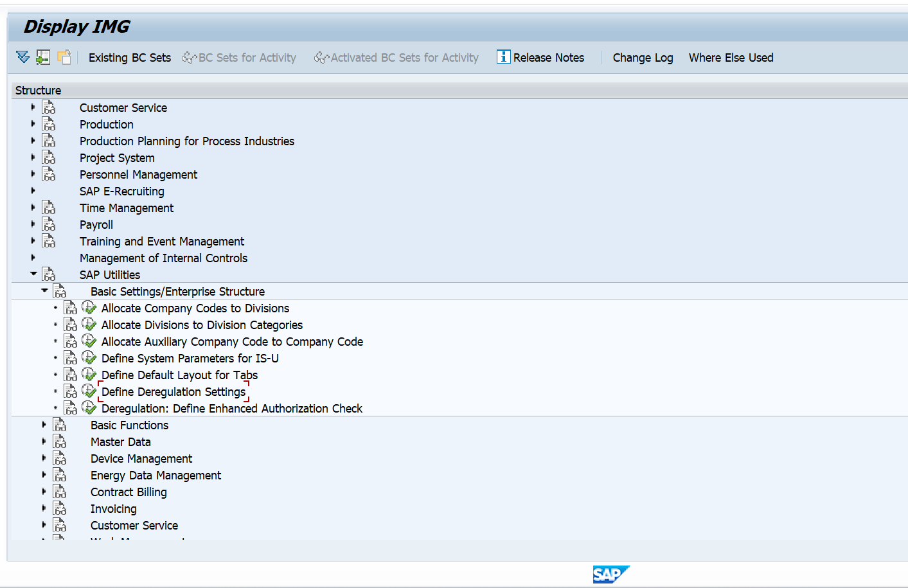Open documentation for Define System Parameters for IS-U
Screen dimensions: 908x588
pos(71,358)
